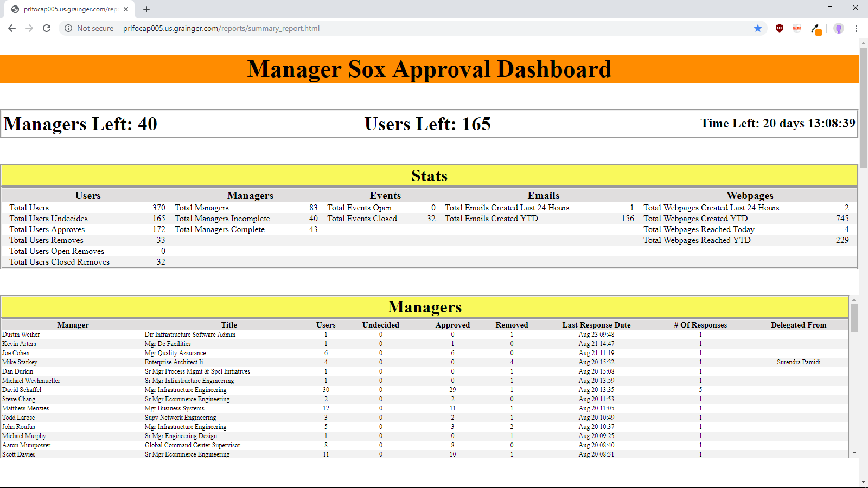Click Surendra Pamidi in Delegated From column
The height and width of the screenshot is (488, 868).
(799, 362)
